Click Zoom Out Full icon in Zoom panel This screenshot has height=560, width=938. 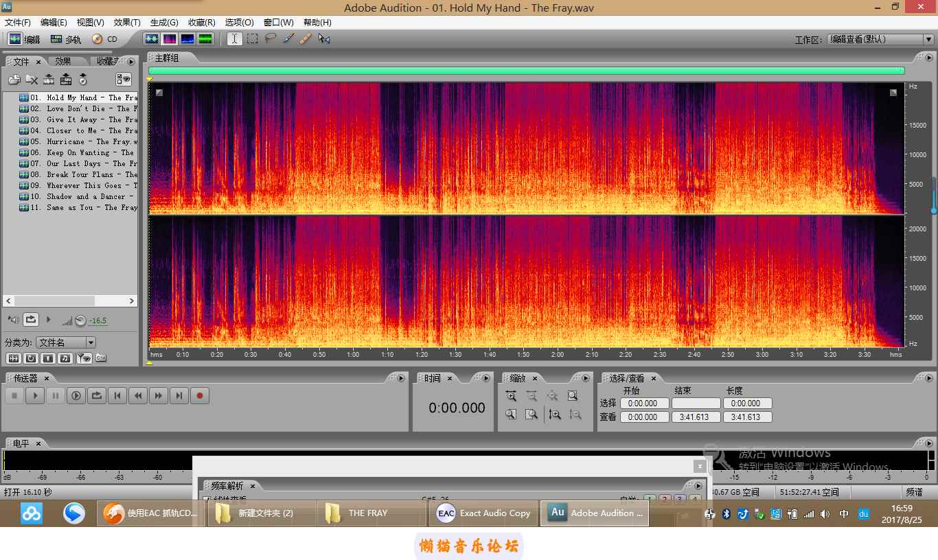(x=552, y=395)
